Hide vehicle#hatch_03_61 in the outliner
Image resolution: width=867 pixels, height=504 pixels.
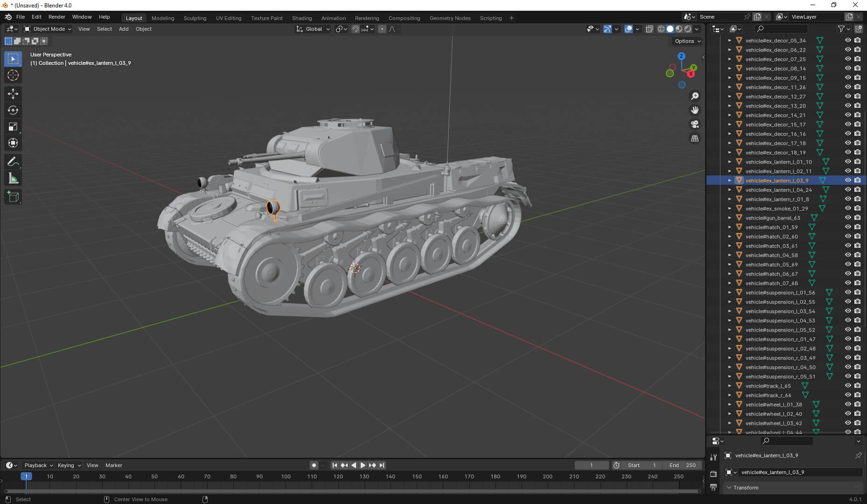coord(848,245)
